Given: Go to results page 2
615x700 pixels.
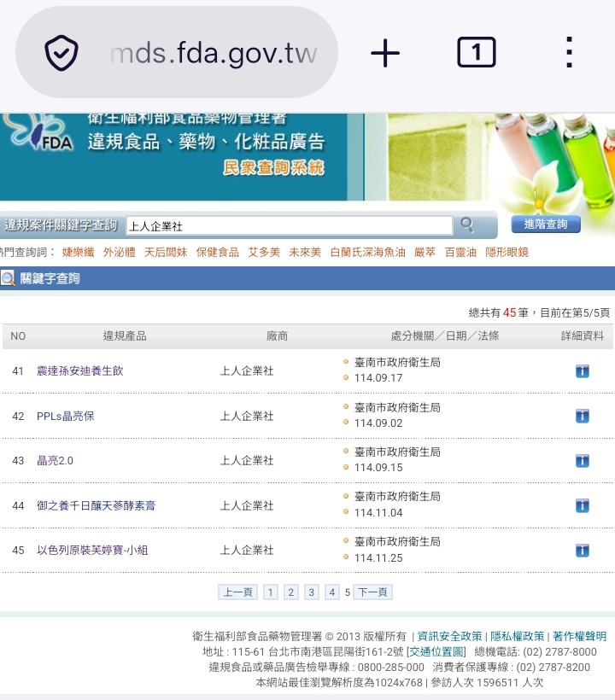Looking at the screenshot, I should click(290, 592).
